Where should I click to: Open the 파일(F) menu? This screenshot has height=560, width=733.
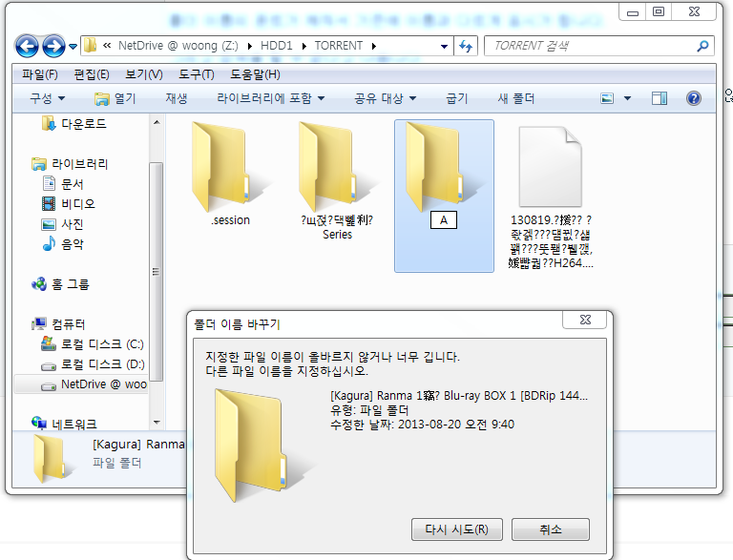click(40, 74)
